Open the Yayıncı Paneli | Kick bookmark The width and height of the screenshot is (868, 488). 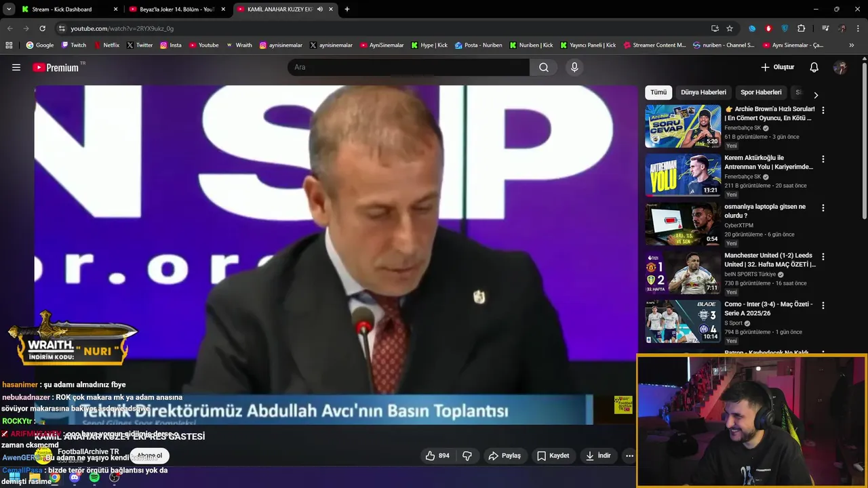tap(588, 45)
